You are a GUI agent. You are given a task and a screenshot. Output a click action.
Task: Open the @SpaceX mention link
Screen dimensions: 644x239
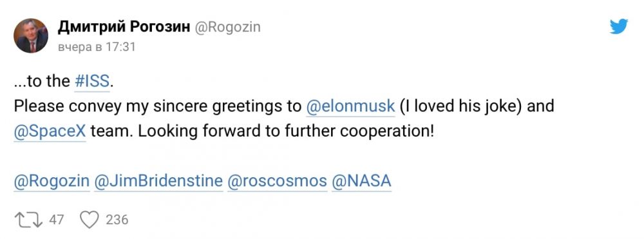point(50,132)
